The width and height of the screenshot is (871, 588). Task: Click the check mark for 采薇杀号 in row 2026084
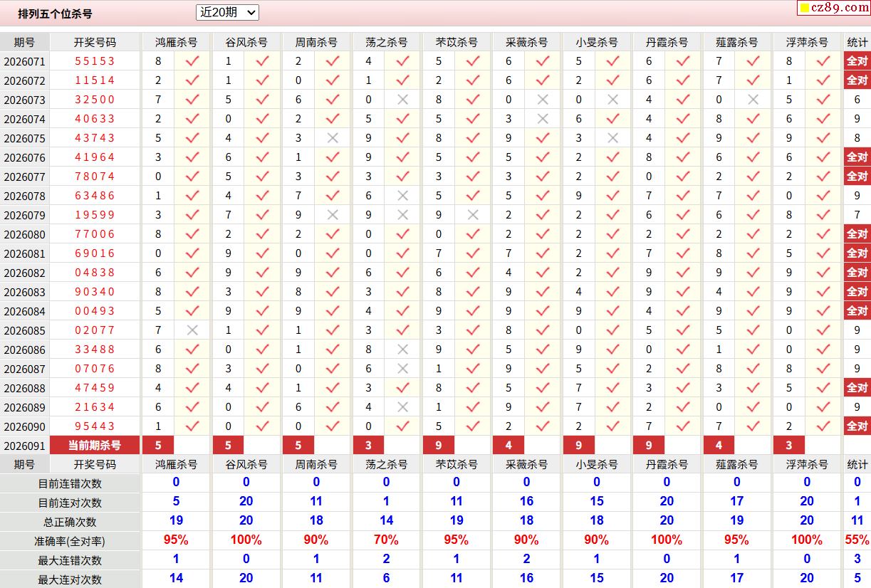[543, 311]
